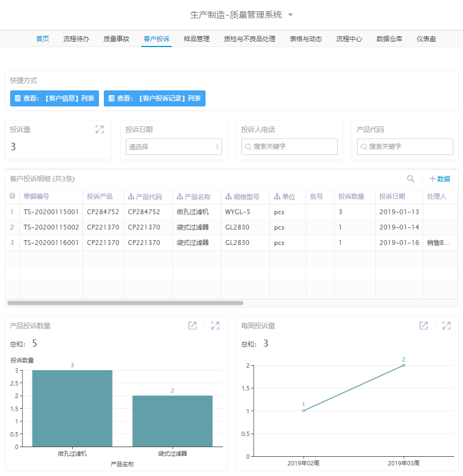Open the 样品管理 tab
This screenshot has width=463, height=476.
(x=196, y=39)
